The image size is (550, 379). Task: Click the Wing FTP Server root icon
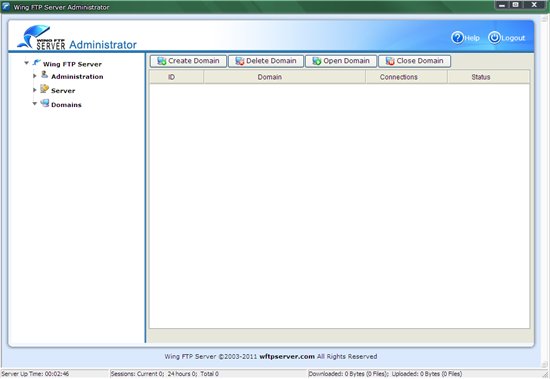point(36,62)
